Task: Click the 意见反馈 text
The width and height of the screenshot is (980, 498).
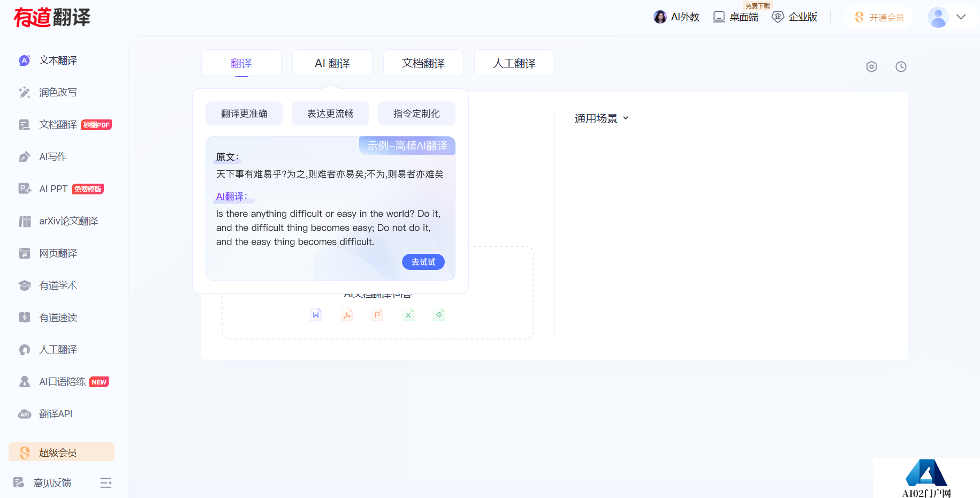Action: (x=52, y=483)
